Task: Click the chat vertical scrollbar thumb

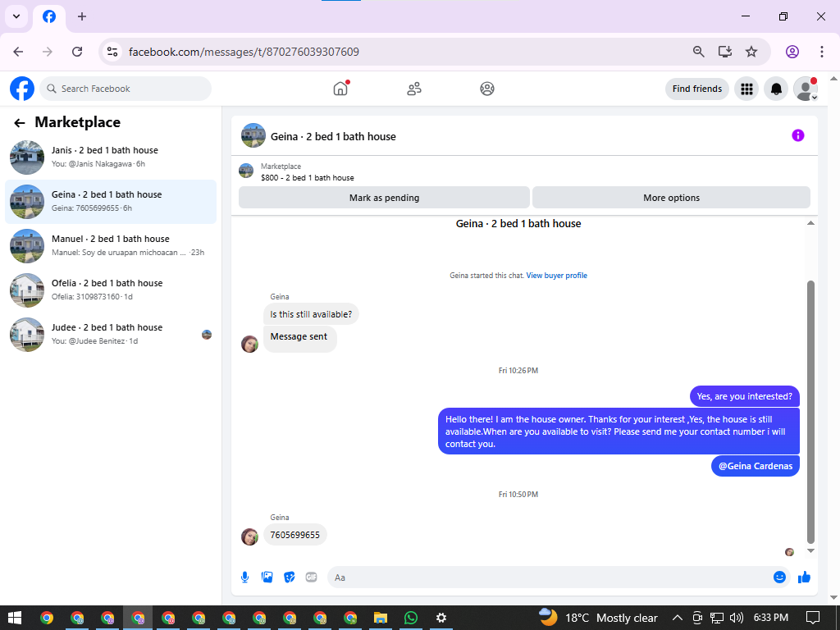Action: click(x=810, y=412)
